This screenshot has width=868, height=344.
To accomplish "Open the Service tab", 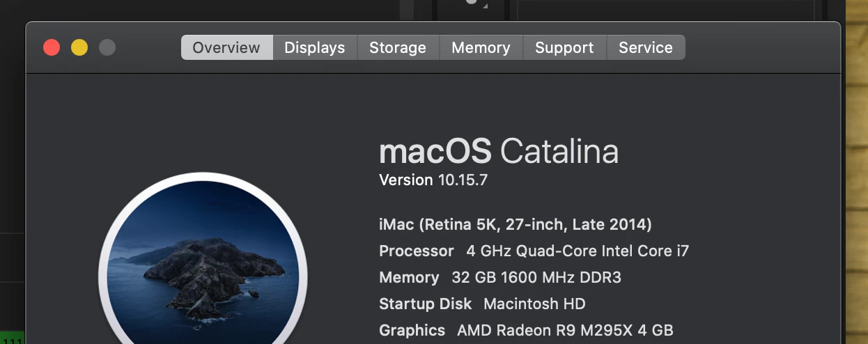I will [x=646, y=47].
